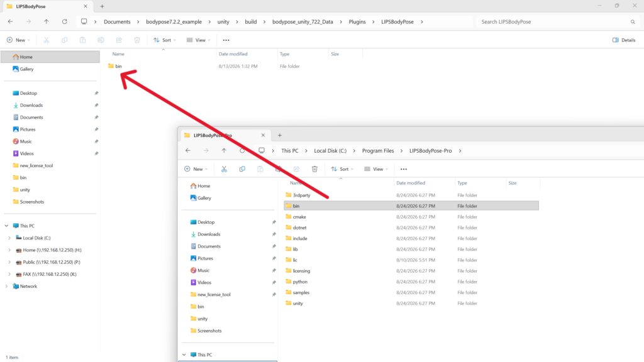
Task: Expand Home network drive (H:) node
Action: point(9,250)
